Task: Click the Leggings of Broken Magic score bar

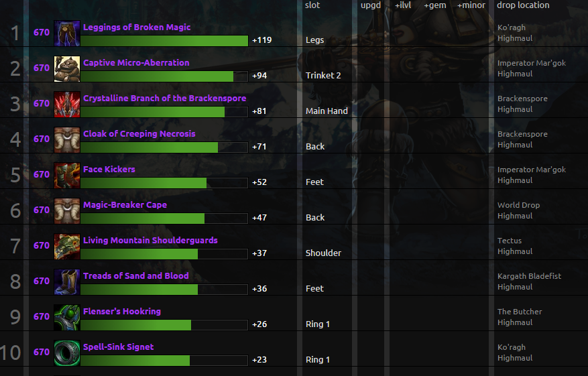Action: (x=164, y=41)
